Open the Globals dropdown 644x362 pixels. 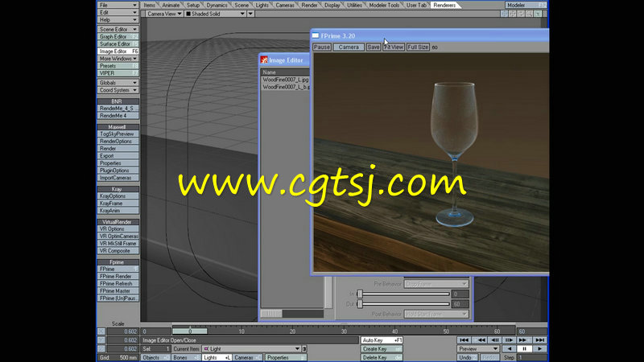[x=118, y=83]
